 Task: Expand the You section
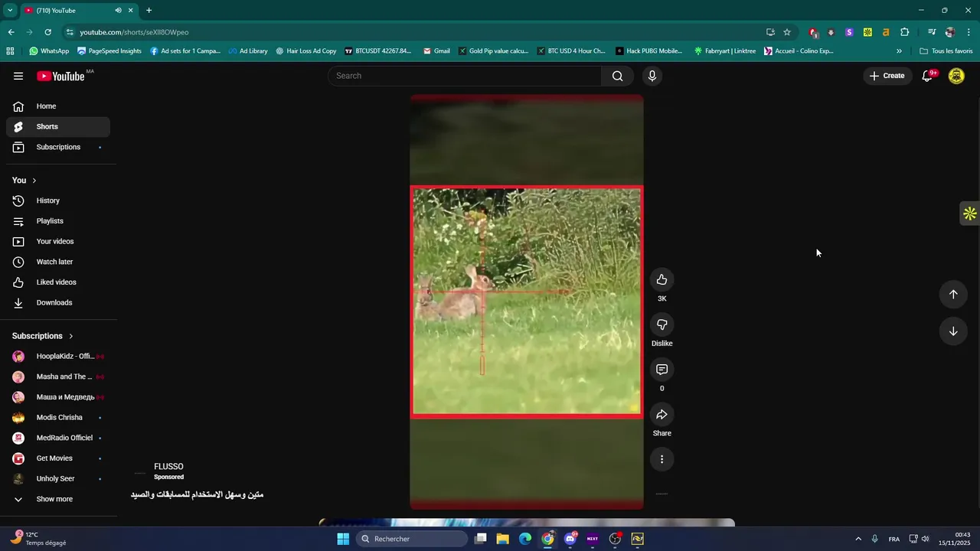click(24, 181)
